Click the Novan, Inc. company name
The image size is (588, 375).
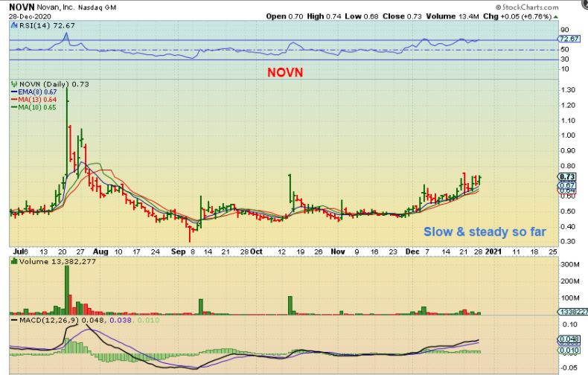click(56, 7)
